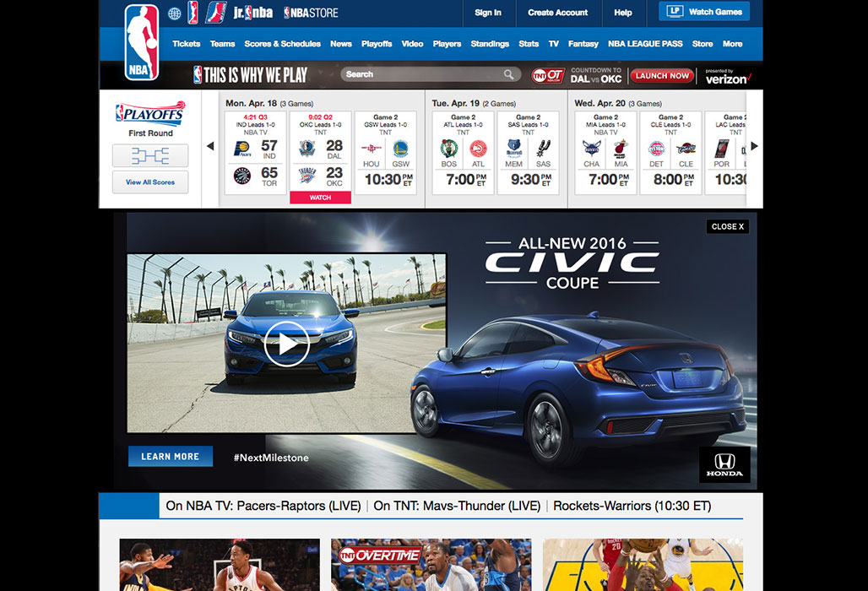Click the Detroit Pistons logo
The image size is (868, 591).
click(657, 149)
